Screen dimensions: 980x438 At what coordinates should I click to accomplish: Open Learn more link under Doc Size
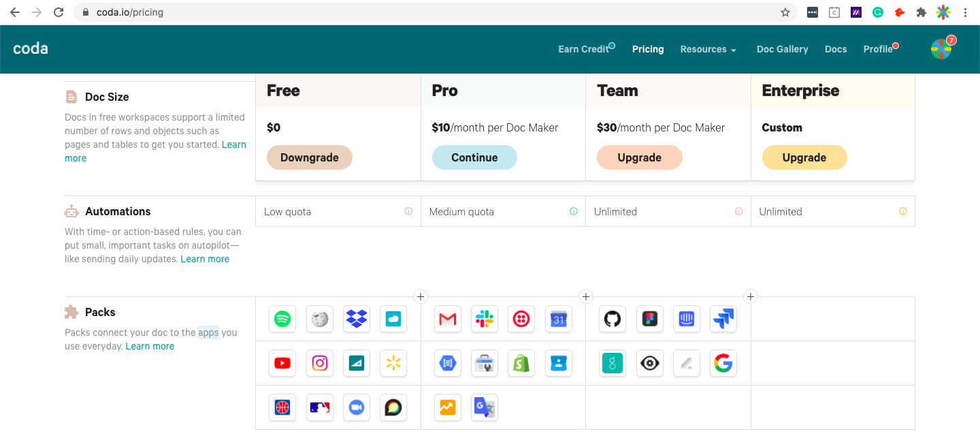(x=234, y=144)
